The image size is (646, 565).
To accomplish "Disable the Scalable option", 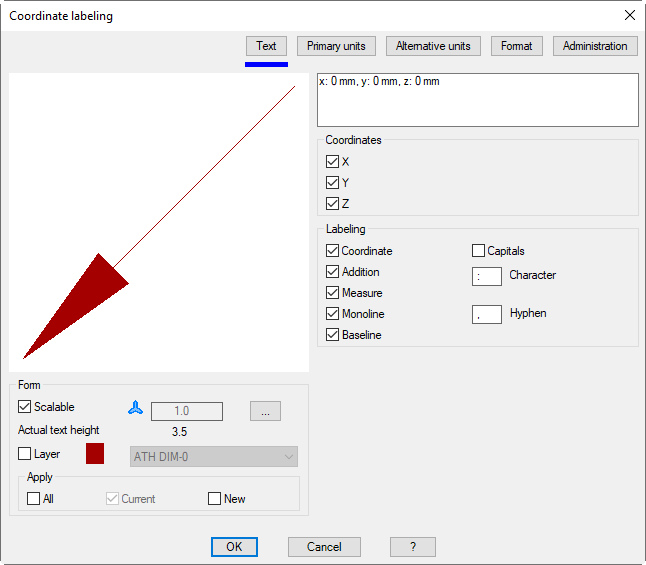I will 25,407.
